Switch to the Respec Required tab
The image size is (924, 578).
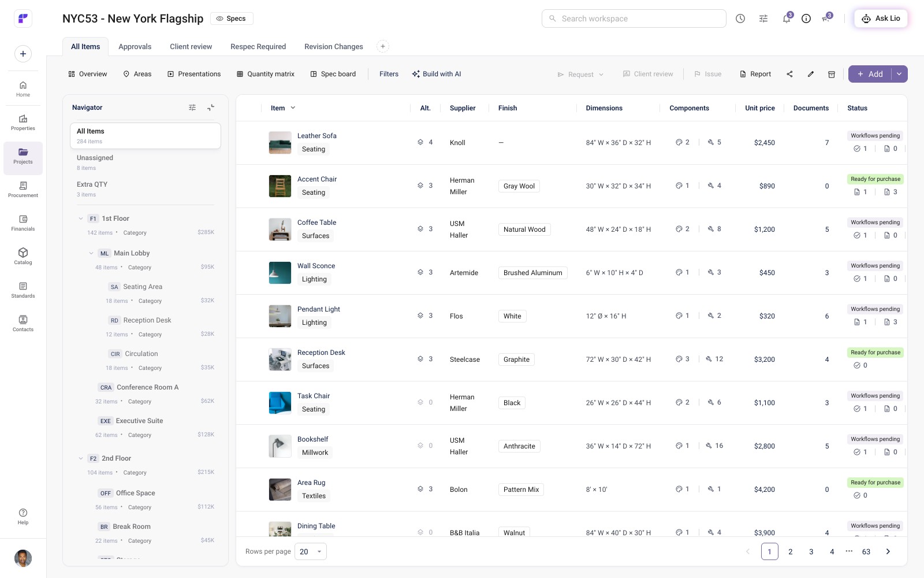tap(258, 47)
